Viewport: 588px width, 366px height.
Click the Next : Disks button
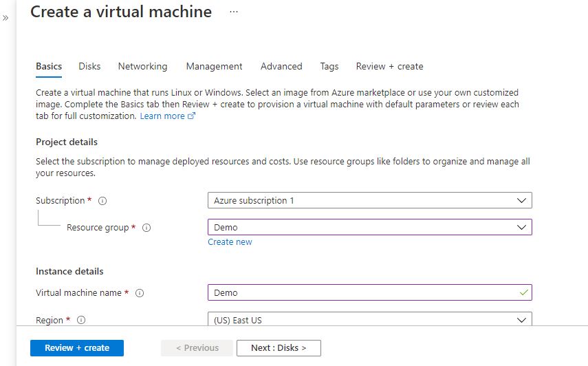pos(279,348)
